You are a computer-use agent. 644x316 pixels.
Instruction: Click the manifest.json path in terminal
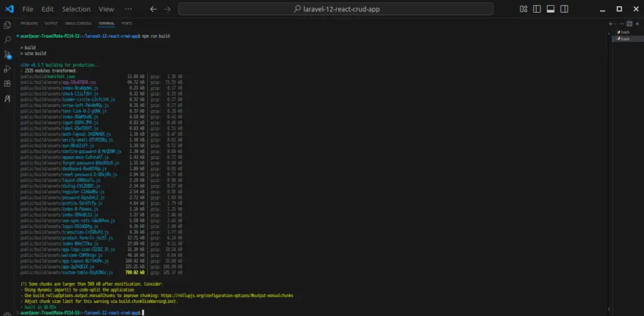coord(48,76)
